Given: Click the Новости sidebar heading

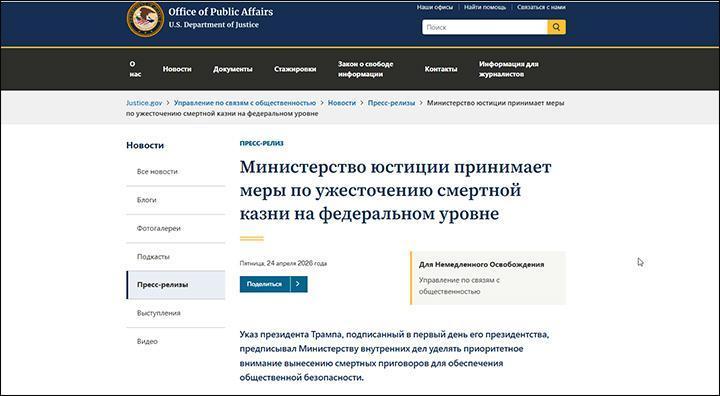Looking at the screenshot, I should tap(145, 145).
